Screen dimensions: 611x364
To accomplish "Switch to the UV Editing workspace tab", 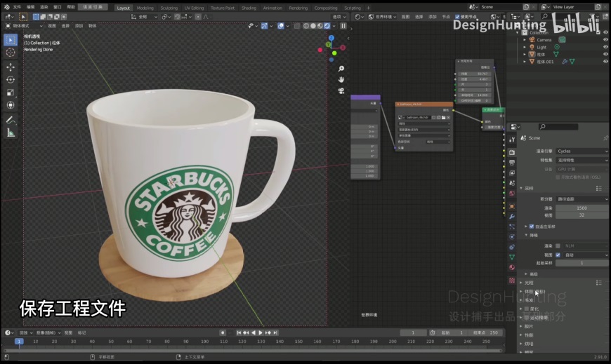I will 194,8.
